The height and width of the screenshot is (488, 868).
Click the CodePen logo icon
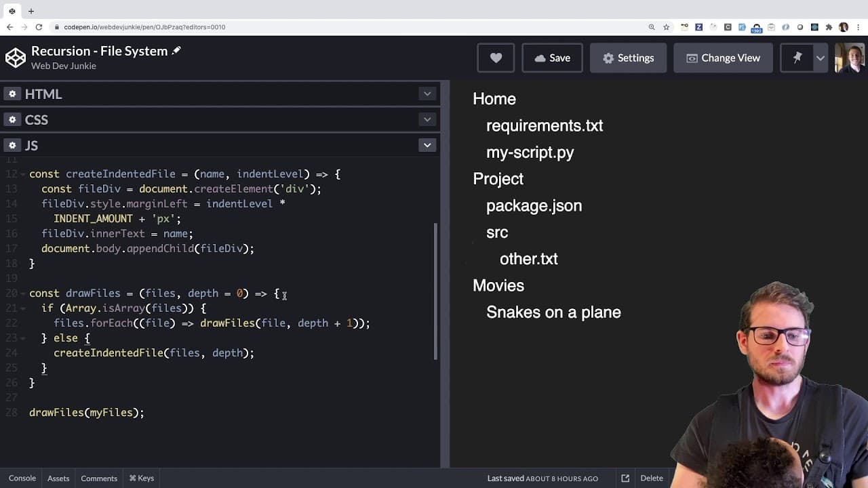15,58
